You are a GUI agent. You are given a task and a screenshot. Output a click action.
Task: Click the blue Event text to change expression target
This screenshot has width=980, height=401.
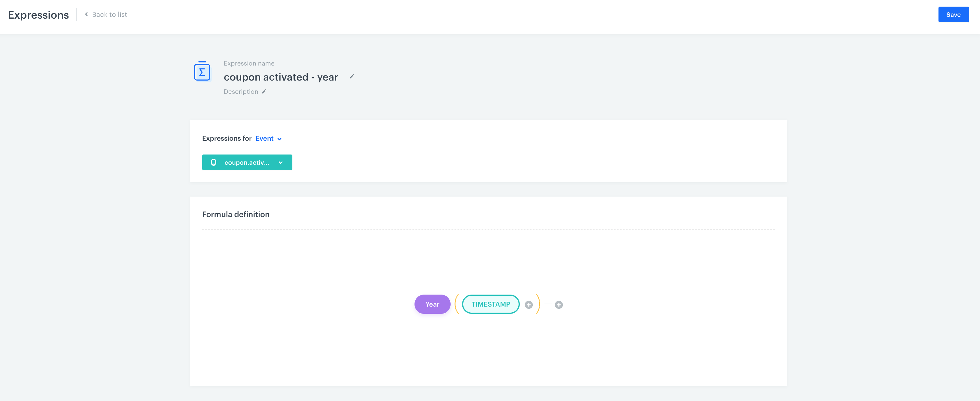pyautogui.click(x=264, y=138)
